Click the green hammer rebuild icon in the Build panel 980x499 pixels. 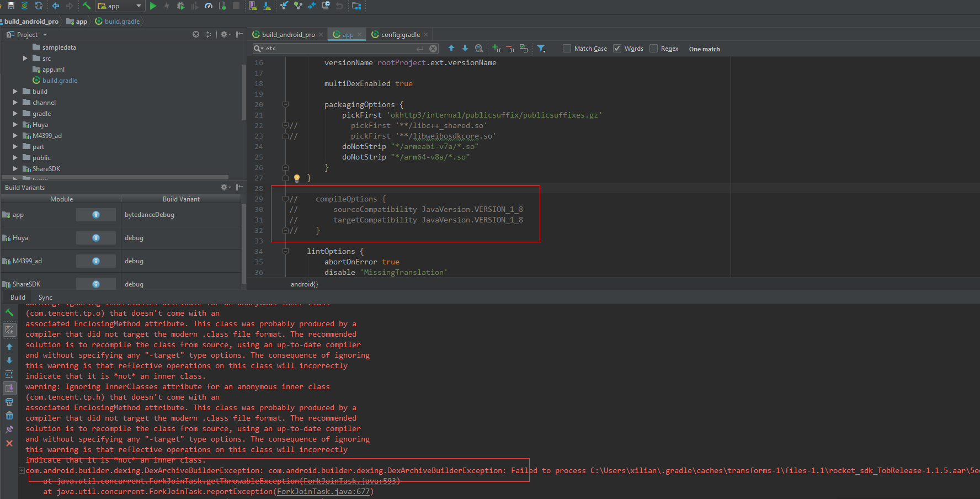tap(9, 312)
